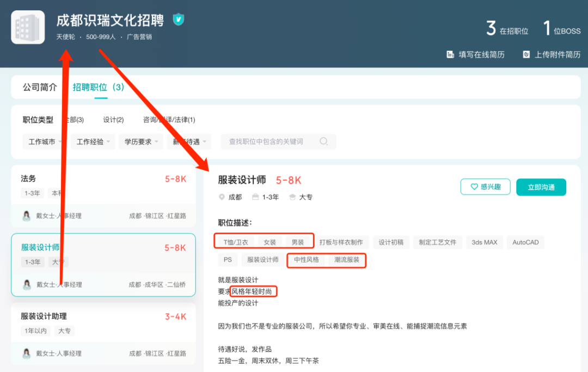Open the 工作经验 dropdown filter
Screen dimensions: 588x372
[93, 142]
